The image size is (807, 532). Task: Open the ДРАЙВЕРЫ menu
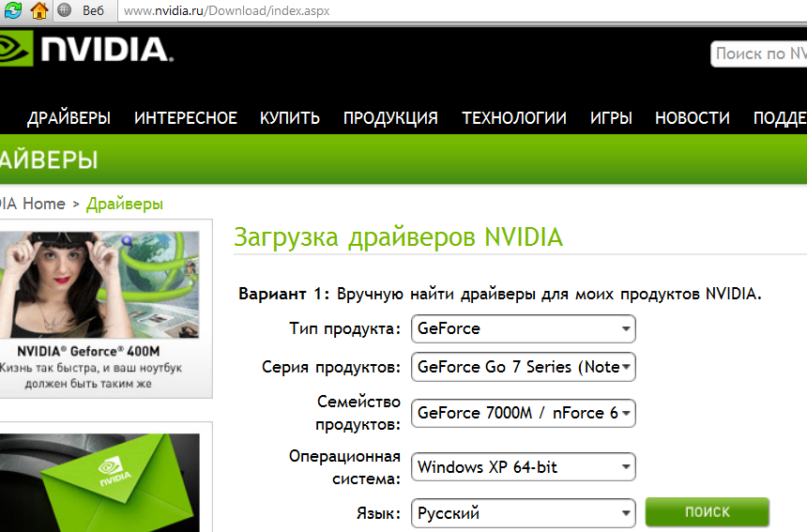tap(69, 118)
